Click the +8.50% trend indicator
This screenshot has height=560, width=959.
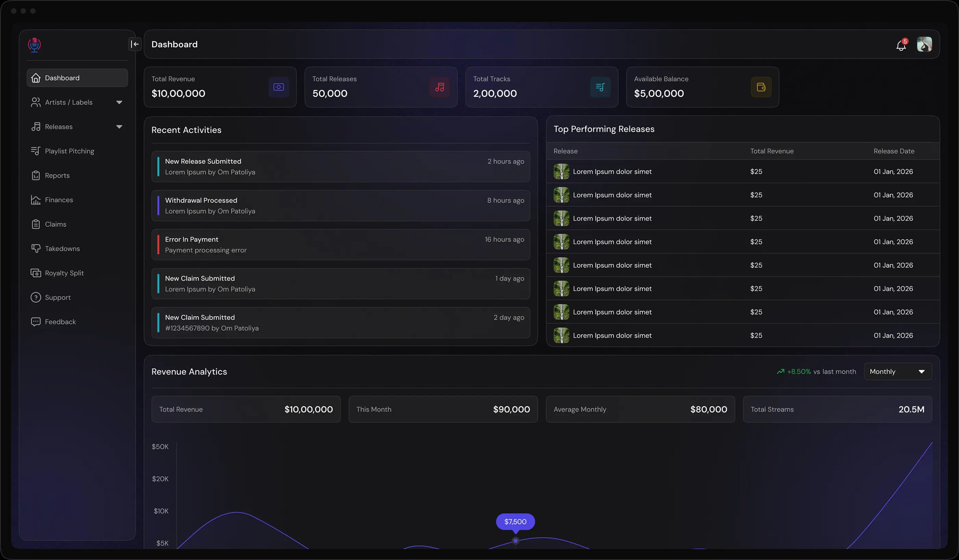[x=794, y=372]
